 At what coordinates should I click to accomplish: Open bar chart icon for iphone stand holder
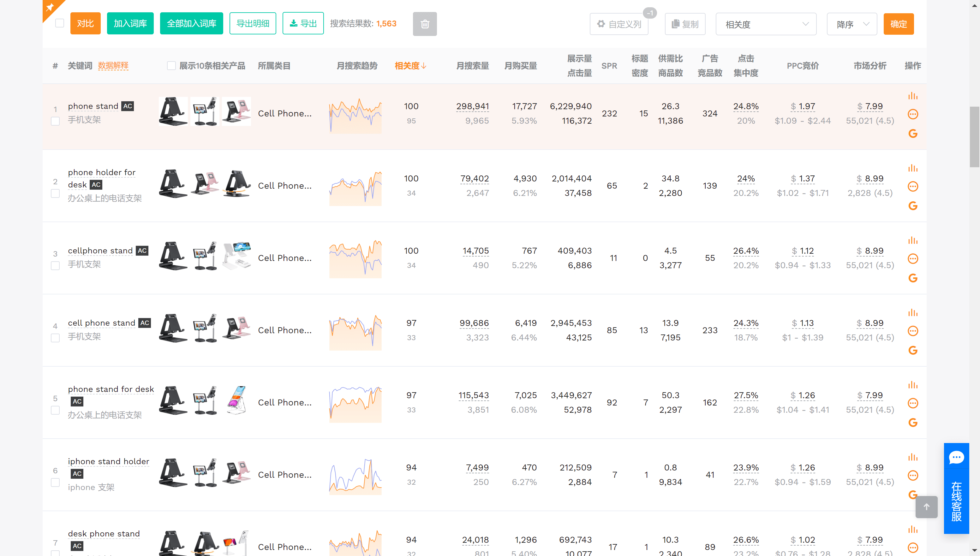click(x=913, y=457)
